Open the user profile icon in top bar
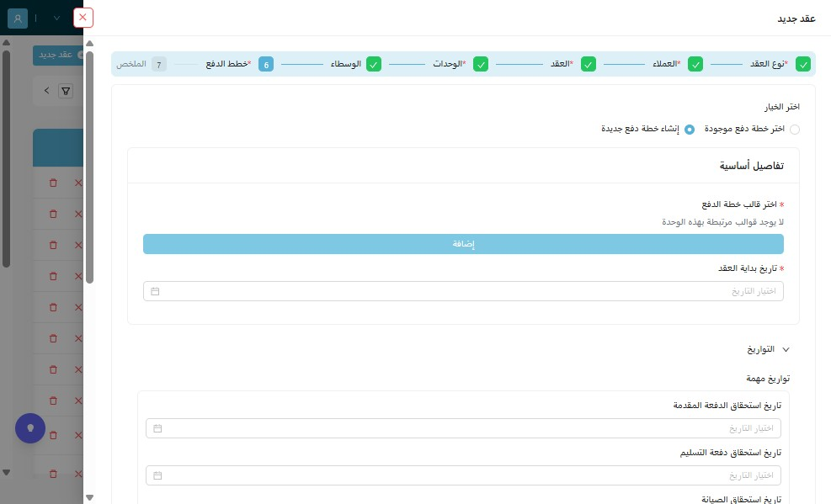Screen dimensions: 831x504 click(x=18, y=18)
